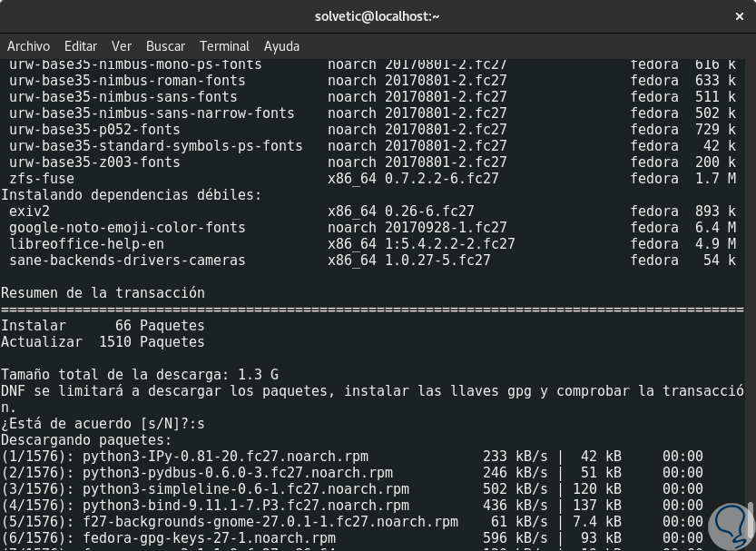Open the Ayuda menu
This screenshot has width=756, height=551.
(281, 46)
